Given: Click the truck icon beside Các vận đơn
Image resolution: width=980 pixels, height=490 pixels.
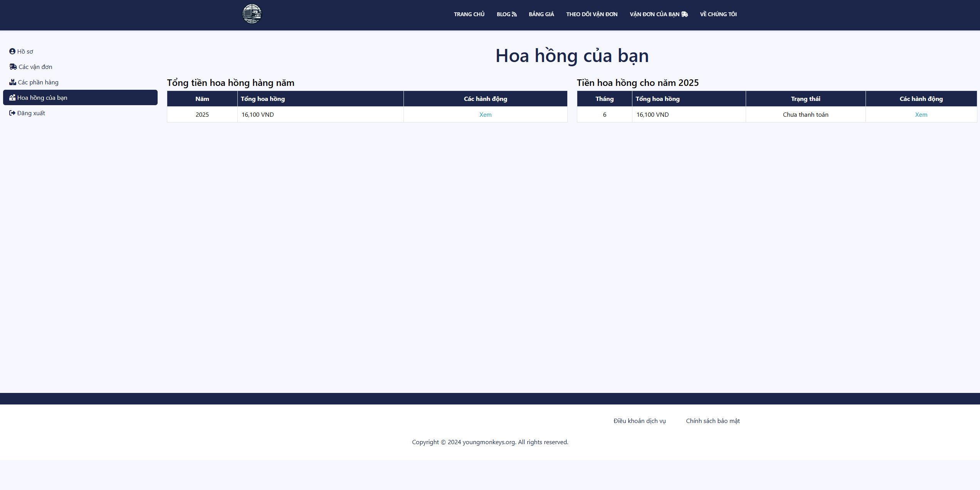Looking at the screenshot, I should tap(13, 67).
